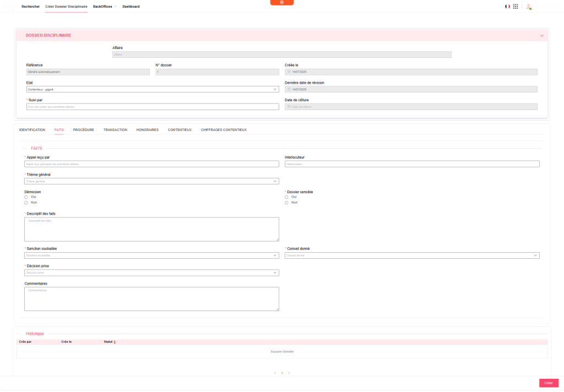564x392 pixels.
Task: Go to previous page in Historique pagination
Action: (275, 373)
